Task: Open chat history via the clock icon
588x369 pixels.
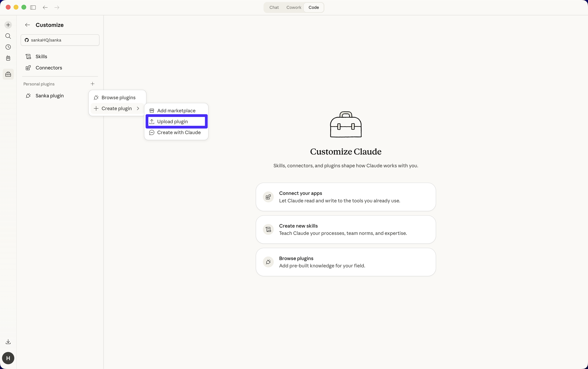Action: click(x=8, y=47)
